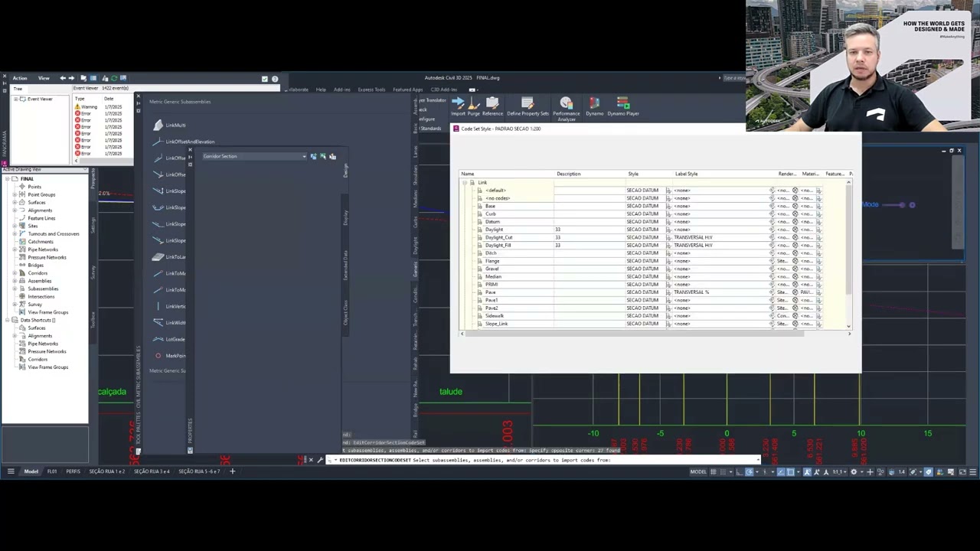Image resolution: width=980 pixels, height=551 pixels.
Task: Launch the Performance Analyzer
Action: (x=567, y=109)
